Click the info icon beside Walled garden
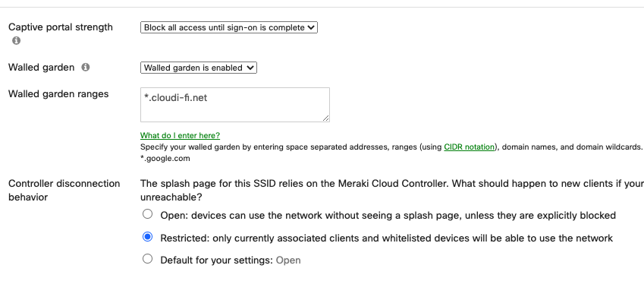 point(86,67)
